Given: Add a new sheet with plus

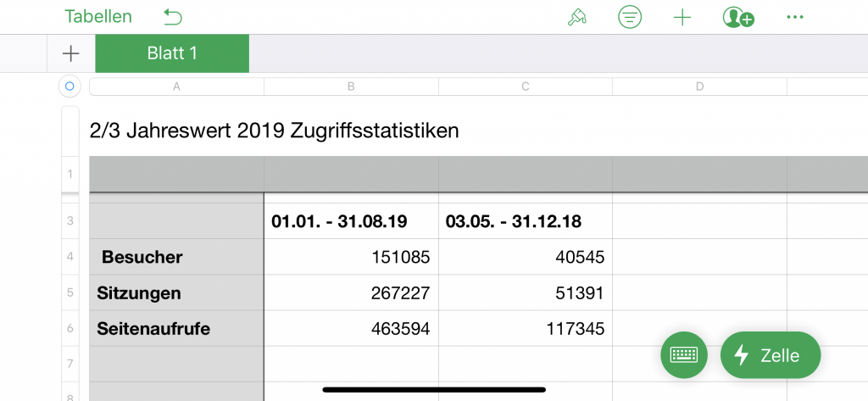Looking at the screenshot, I should pyautogui.click(x=71, y=53).
